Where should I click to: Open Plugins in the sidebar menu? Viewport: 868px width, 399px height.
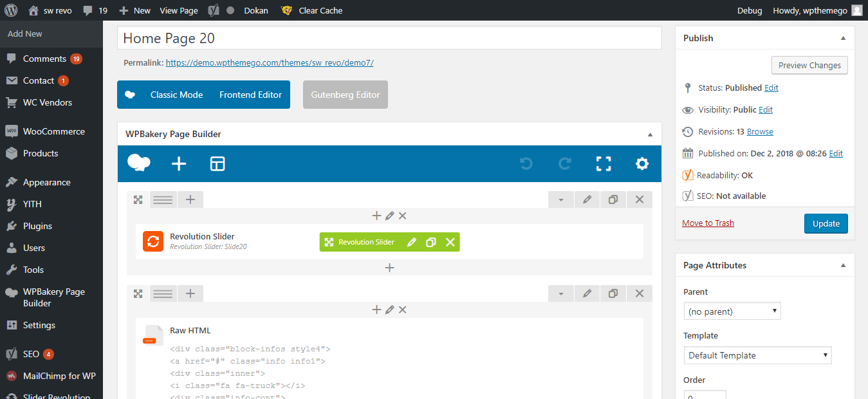(37, 226)
